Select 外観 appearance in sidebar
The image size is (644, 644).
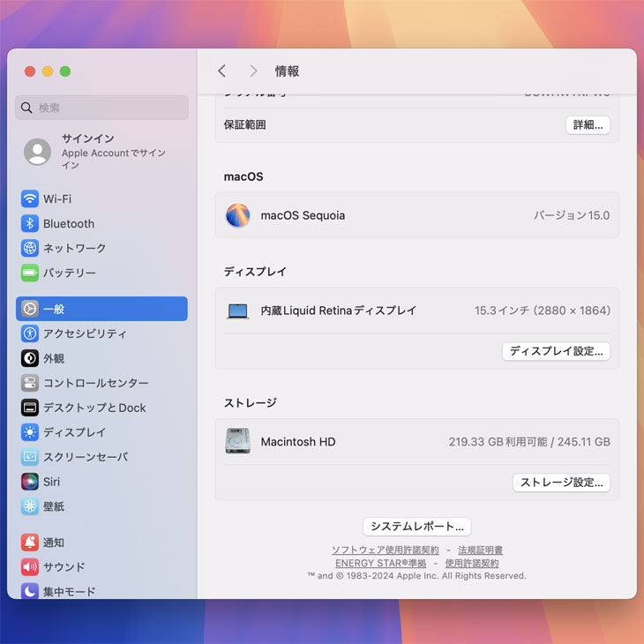53,358
